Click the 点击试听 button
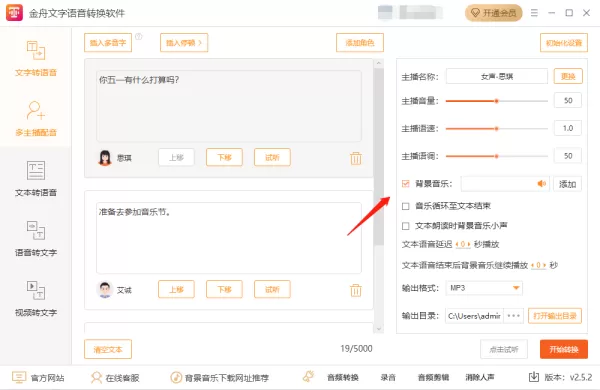The width and height of the screenshot is (600, 390). pos(504,349)
